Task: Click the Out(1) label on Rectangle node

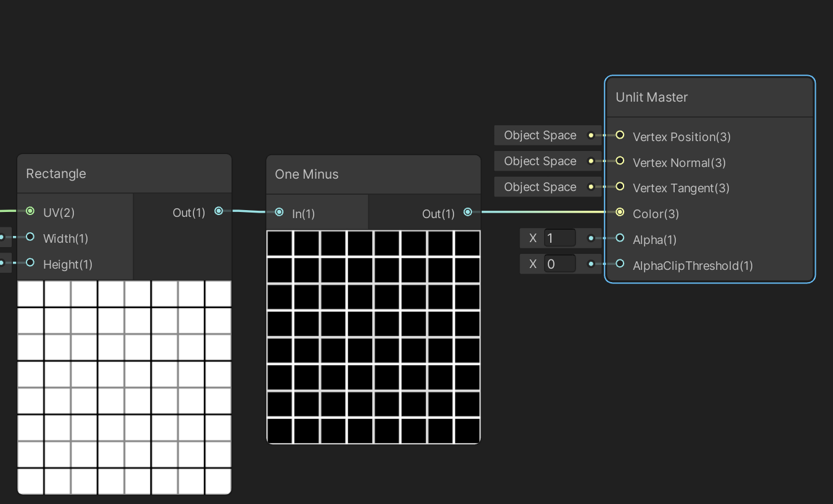Action: click(x=189, y=213)
